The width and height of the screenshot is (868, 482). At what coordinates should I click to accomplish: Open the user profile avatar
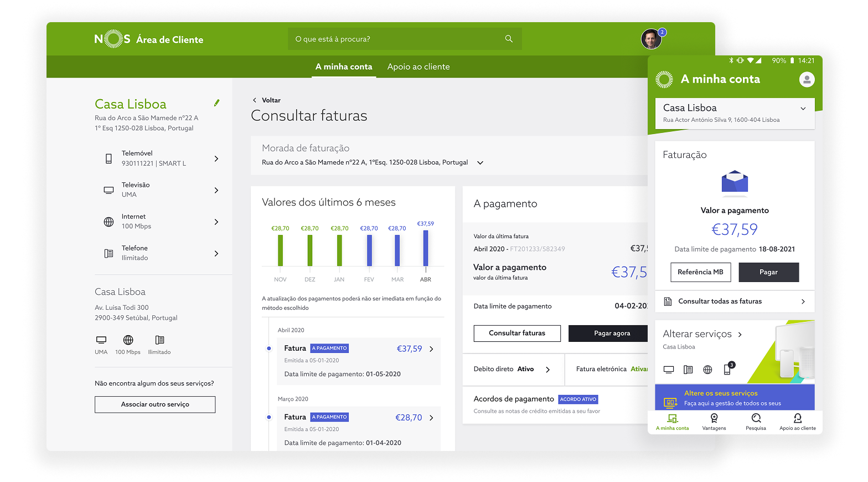click(651, 39)
